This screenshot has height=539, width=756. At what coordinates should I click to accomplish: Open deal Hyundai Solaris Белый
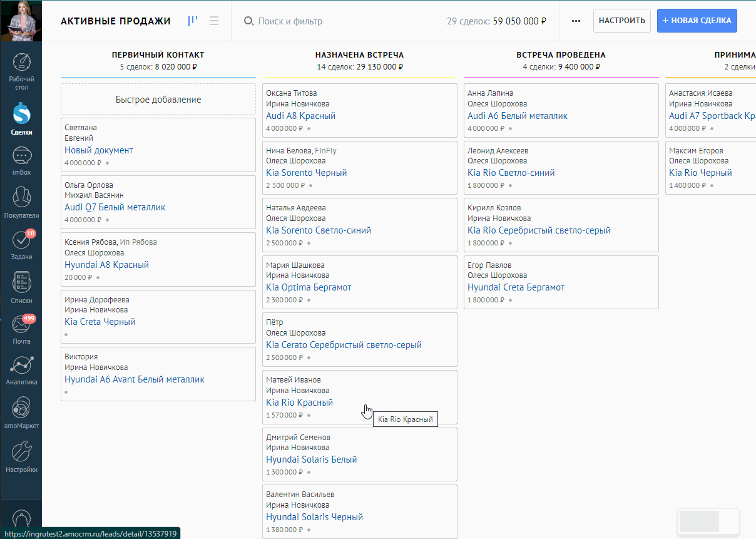tap(312, 459)
